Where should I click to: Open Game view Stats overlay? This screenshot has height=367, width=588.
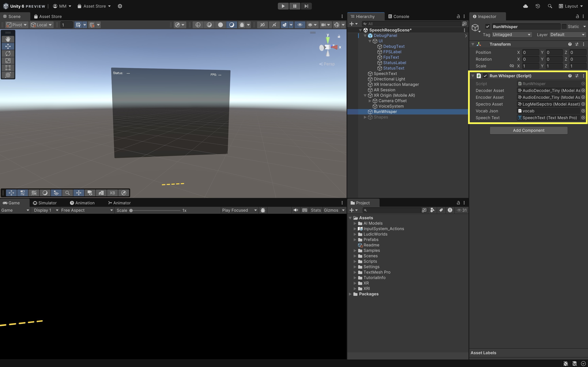click(x=316, y=210)
